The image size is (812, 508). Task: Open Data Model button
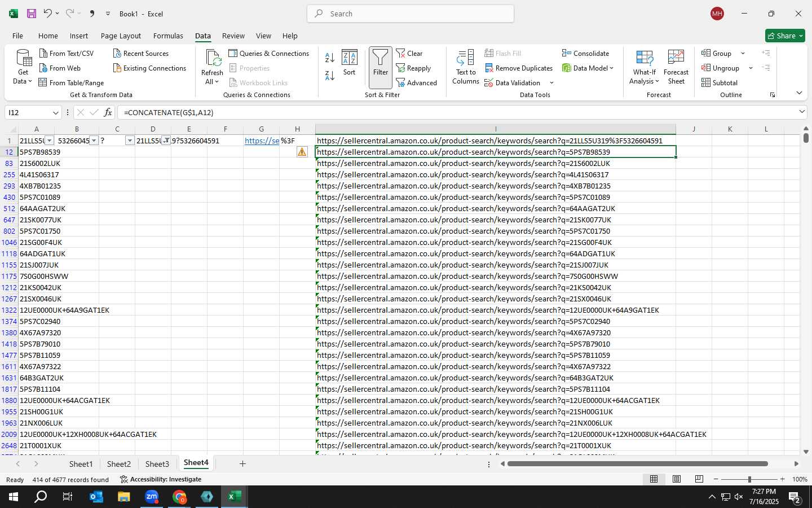click(x=588, y=68)
